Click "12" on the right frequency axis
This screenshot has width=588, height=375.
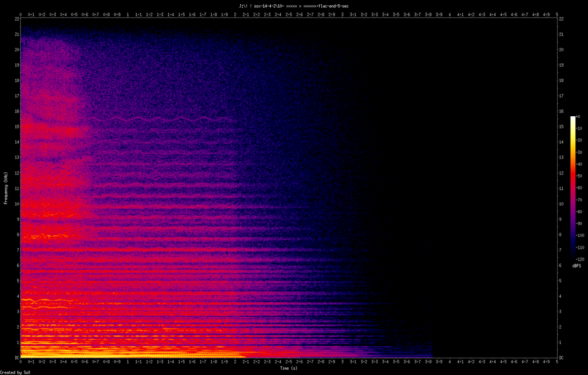click(562, 172)
